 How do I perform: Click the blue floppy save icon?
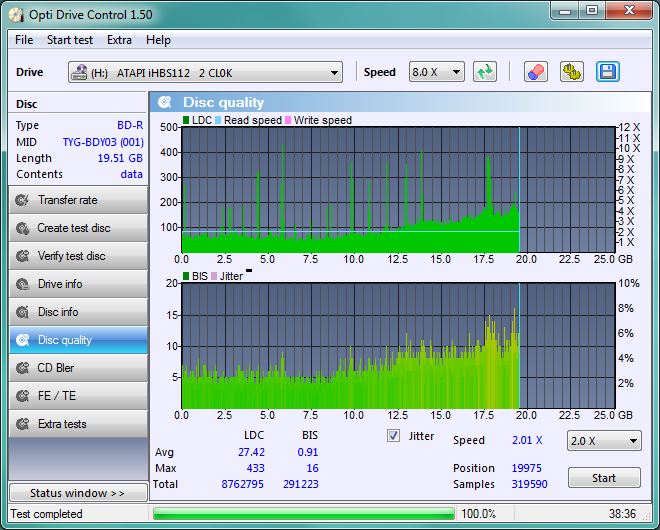coord(608,72)
